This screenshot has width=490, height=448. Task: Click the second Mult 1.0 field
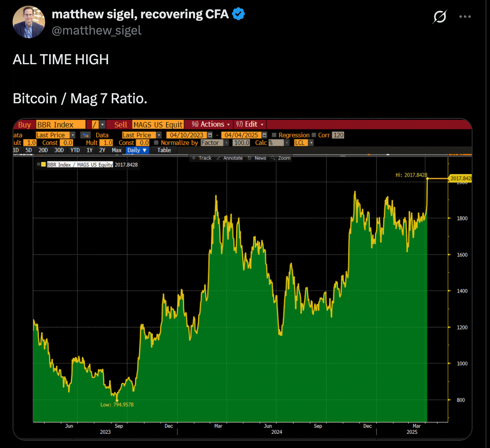(106, 143)
